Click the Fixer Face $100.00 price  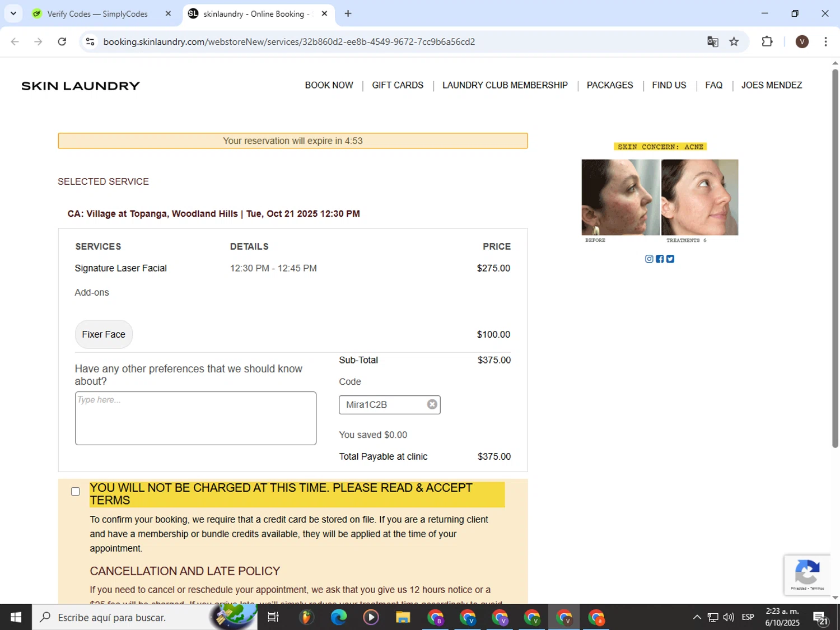[x=493, y=334]
